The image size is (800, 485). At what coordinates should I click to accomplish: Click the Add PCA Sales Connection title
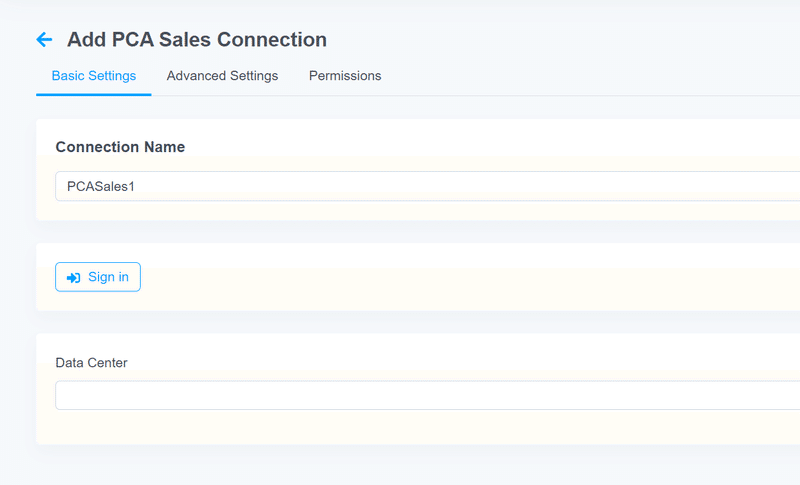197,40
